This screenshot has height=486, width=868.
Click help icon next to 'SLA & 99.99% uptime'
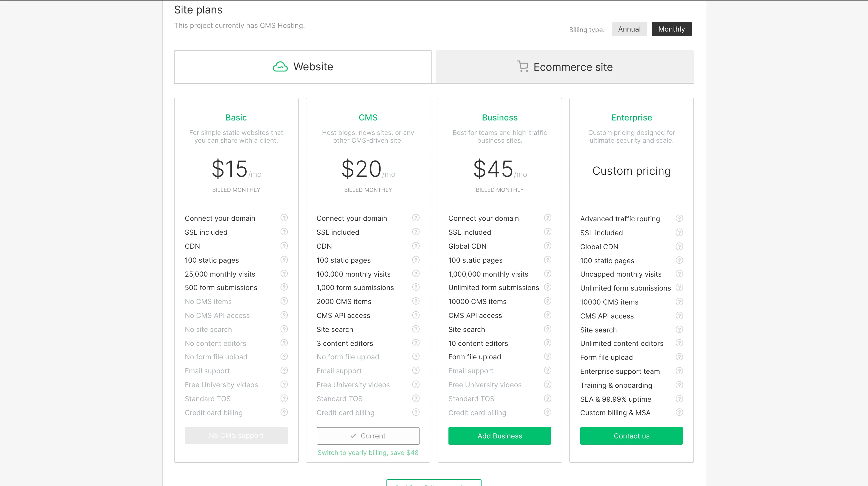(679, 399)
